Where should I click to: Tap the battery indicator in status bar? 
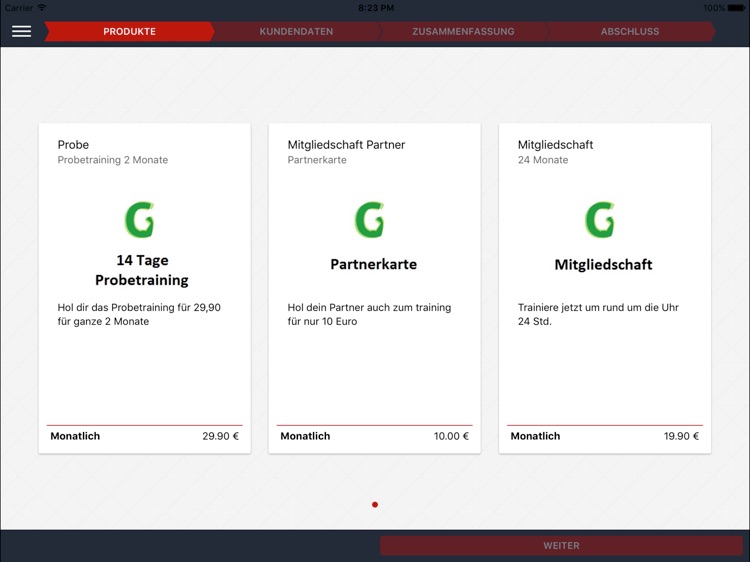(736, 8)
